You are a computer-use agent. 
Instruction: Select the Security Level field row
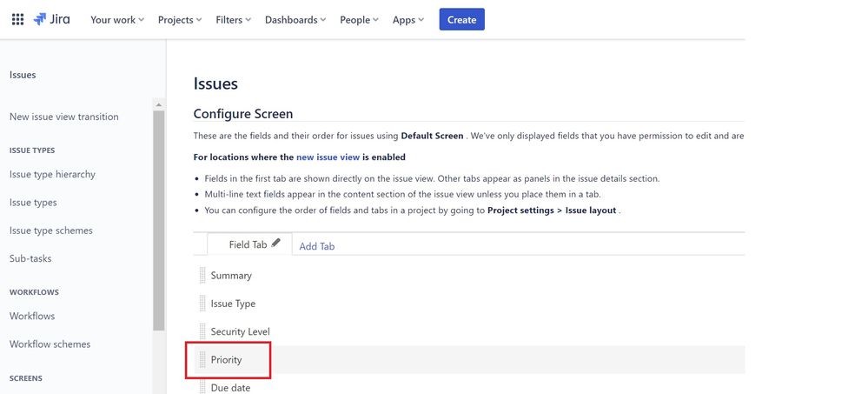click(469, 331)
